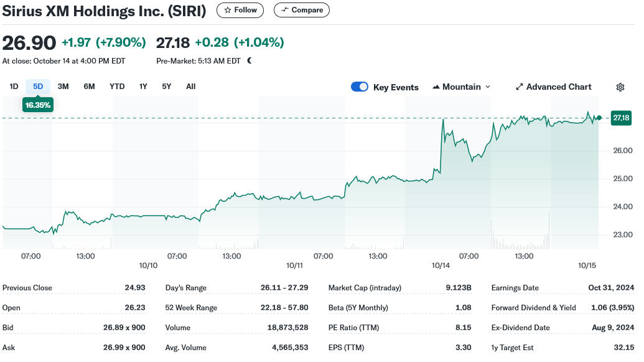Click the 10/10 date label on chart axis

coord(148,266)
